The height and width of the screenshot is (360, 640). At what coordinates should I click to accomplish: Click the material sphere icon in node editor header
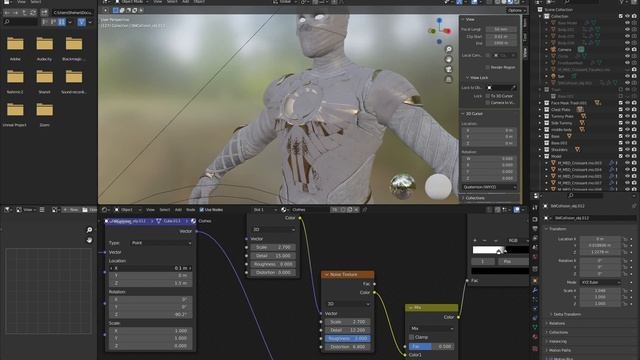click(x=284, y=210)
